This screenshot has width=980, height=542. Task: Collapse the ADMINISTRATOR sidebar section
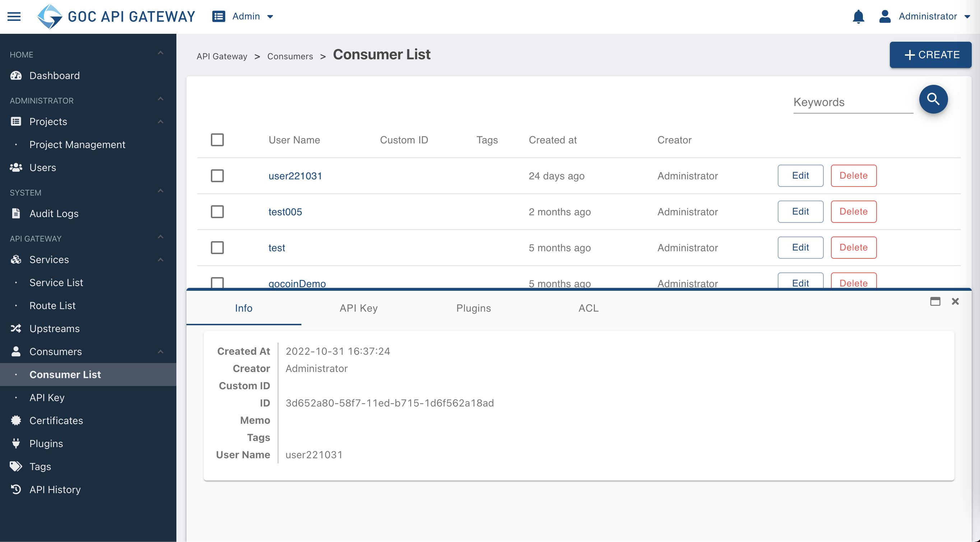click(x=161, y=99)
